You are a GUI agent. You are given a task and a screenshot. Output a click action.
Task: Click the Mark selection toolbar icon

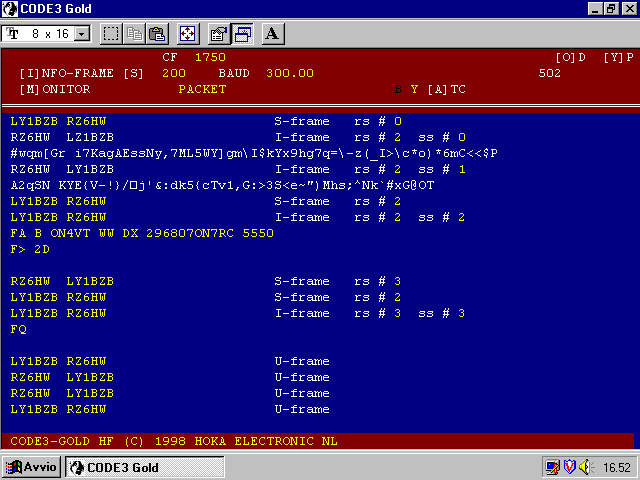click(x=111, y=34)
